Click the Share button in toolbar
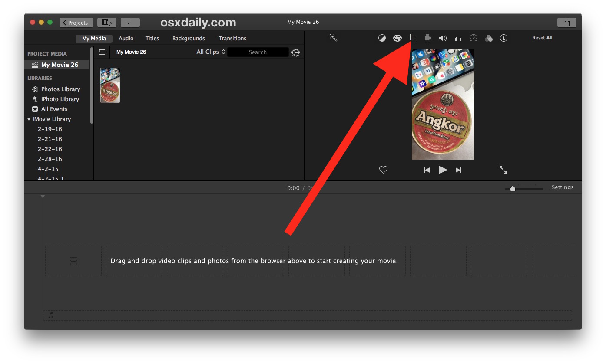Screen dimensions: 606x364 point(567,23)
